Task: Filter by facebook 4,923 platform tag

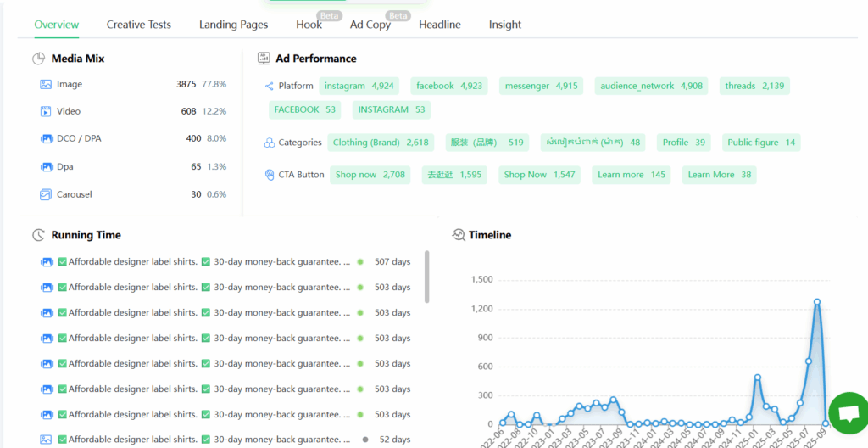Action: tap(449, 86)
